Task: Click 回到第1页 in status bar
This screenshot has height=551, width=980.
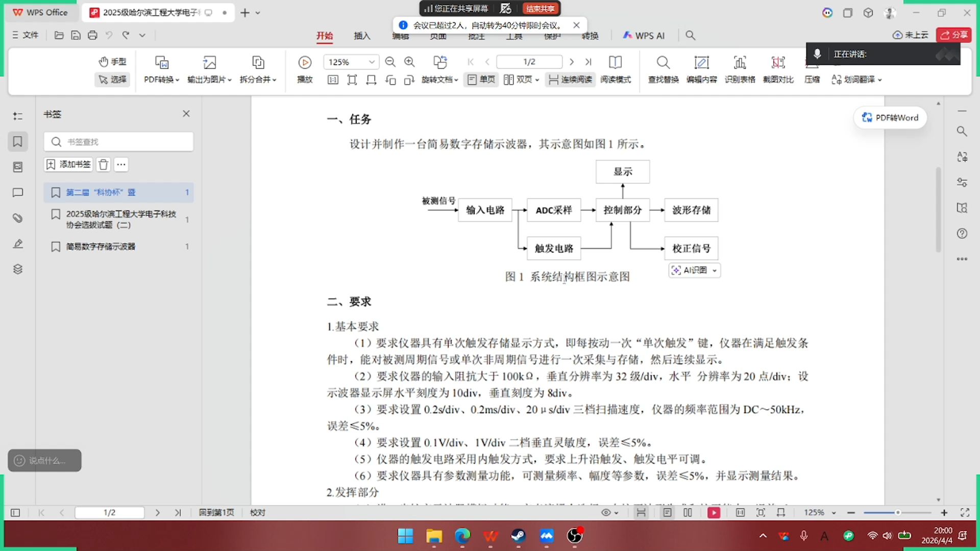Action: coord(216,512)
